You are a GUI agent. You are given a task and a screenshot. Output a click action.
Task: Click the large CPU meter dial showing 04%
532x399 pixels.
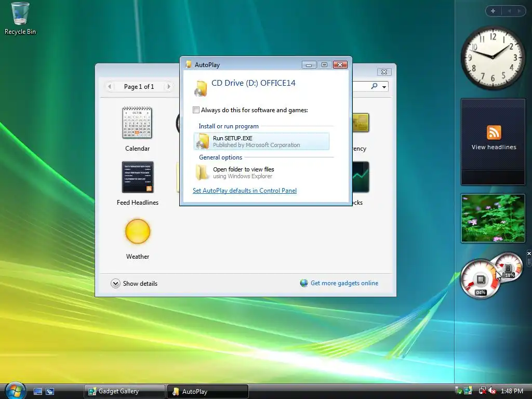pyautogui.click(x=481, y=280)
